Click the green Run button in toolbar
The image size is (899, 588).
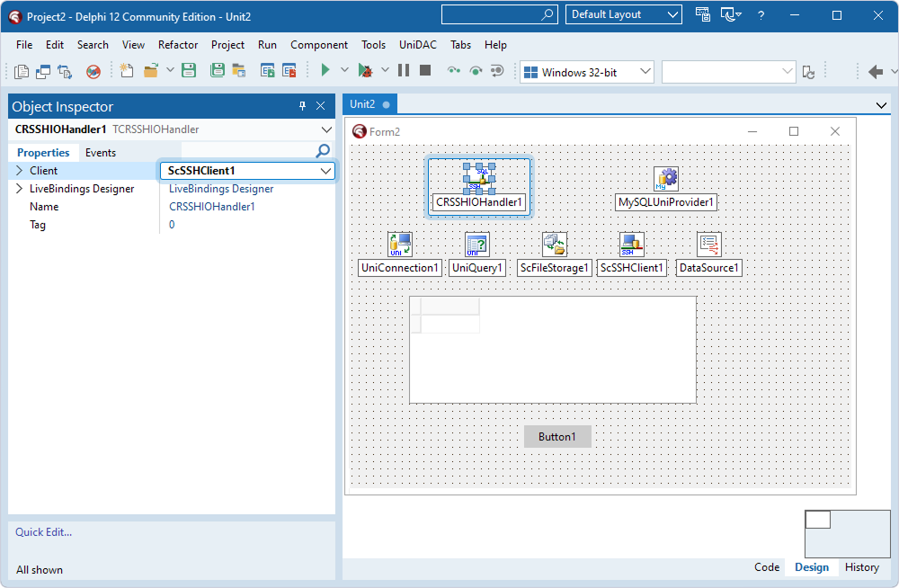pyautogui.click(x=325, y=71)
